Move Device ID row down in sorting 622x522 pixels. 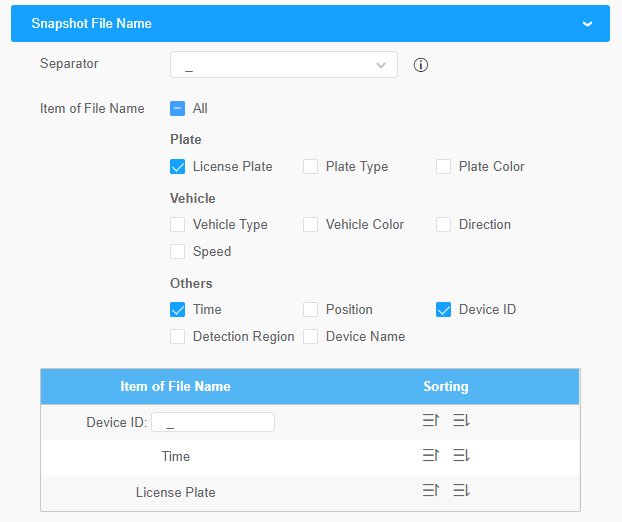pos(461,420)
